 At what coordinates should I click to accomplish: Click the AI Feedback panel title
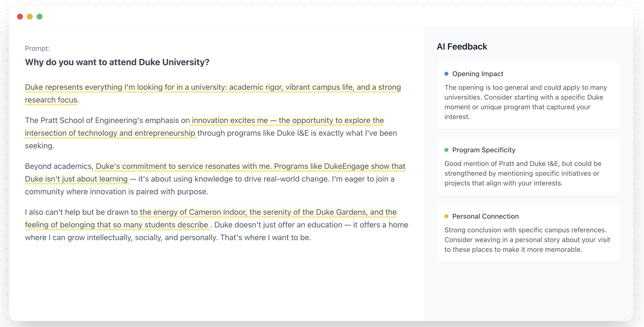tap(462, 47)
